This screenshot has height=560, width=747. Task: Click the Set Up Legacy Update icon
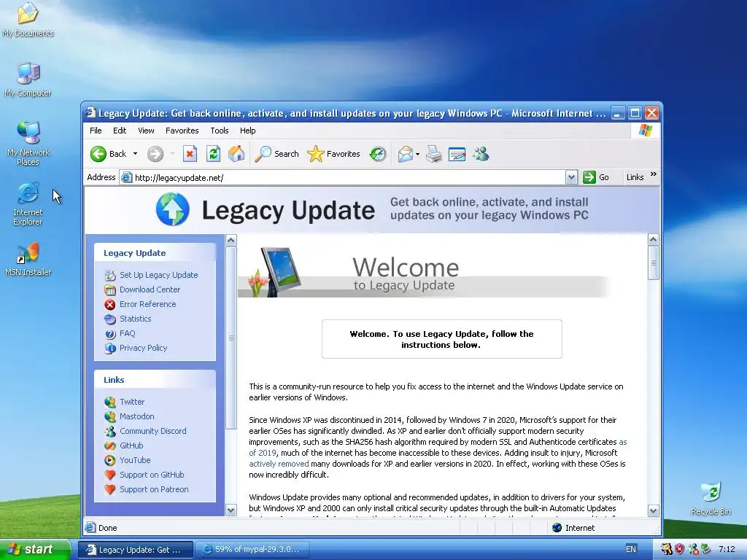110,275
